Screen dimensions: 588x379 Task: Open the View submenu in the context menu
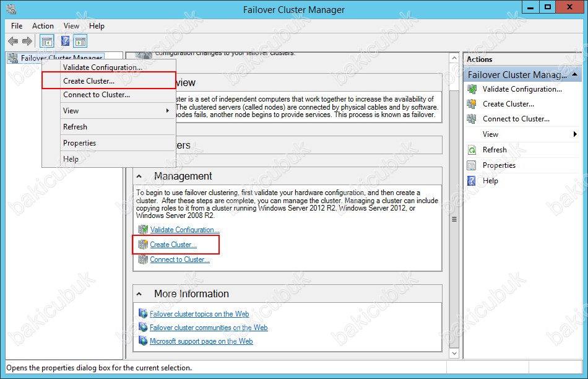click(109, 111)
